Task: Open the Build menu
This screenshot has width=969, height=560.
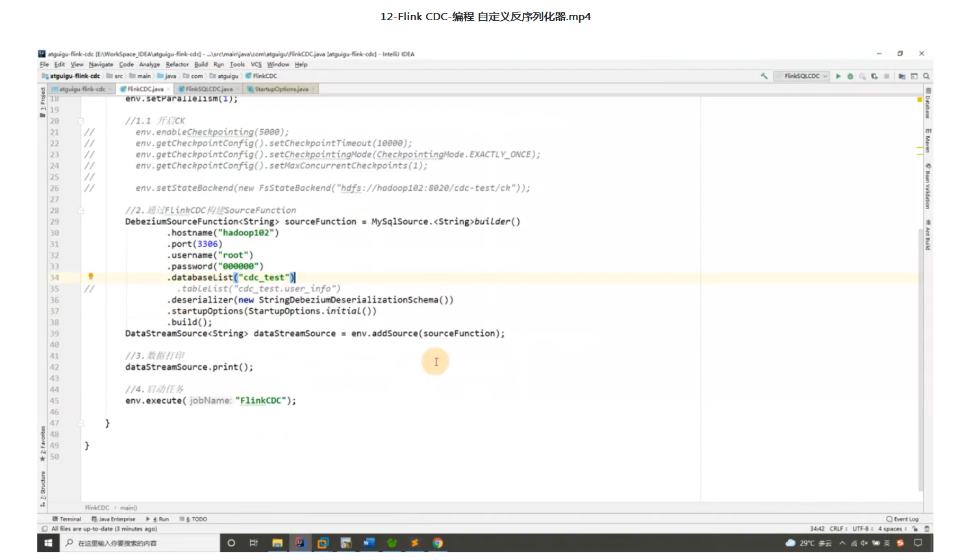Action: [x=201, y=64]
